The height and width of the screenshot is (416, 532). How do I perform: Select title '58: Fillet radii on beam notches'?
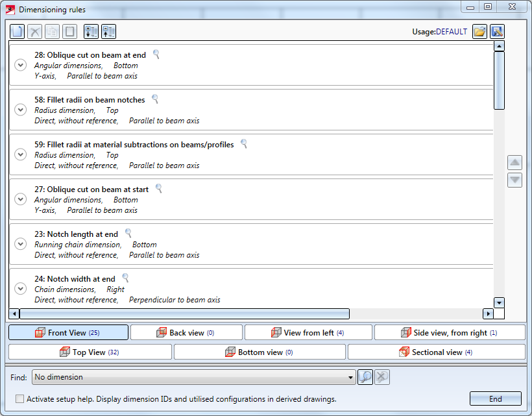[90, 100]
